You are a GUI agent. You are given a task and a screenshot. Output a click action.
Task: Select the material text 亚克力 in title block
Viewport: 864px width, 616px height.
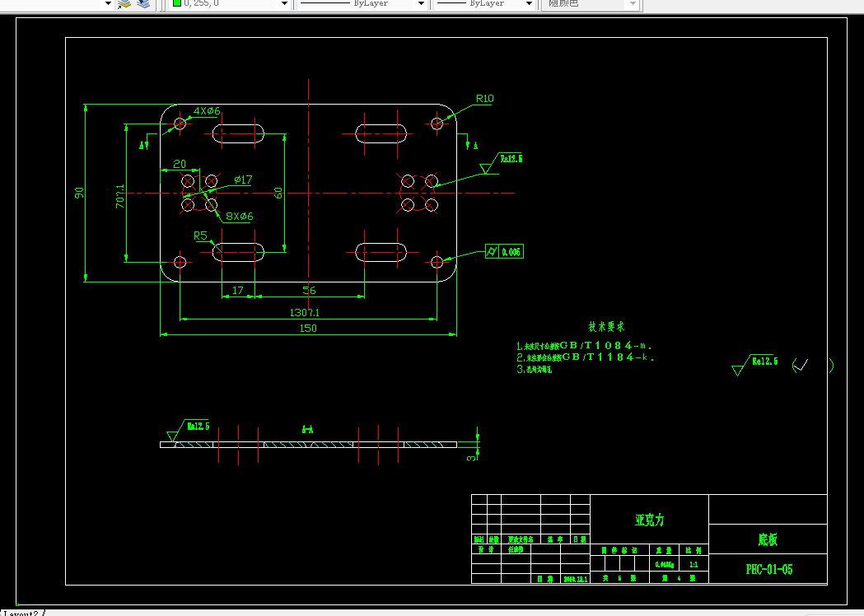point(650,520)
